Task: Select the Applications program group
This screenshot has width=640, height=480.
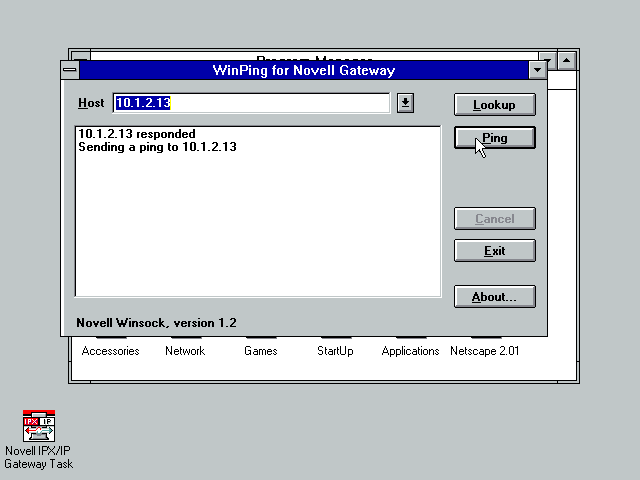Action: click(410, 351)
